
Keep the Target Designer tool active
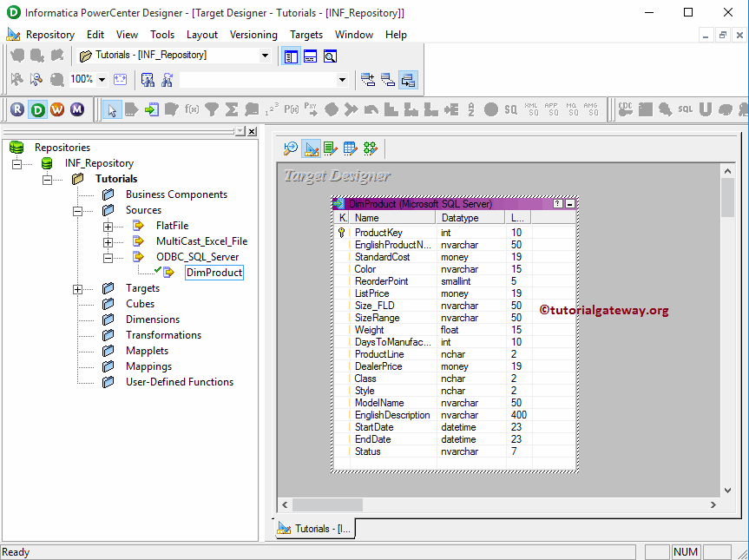311,148
